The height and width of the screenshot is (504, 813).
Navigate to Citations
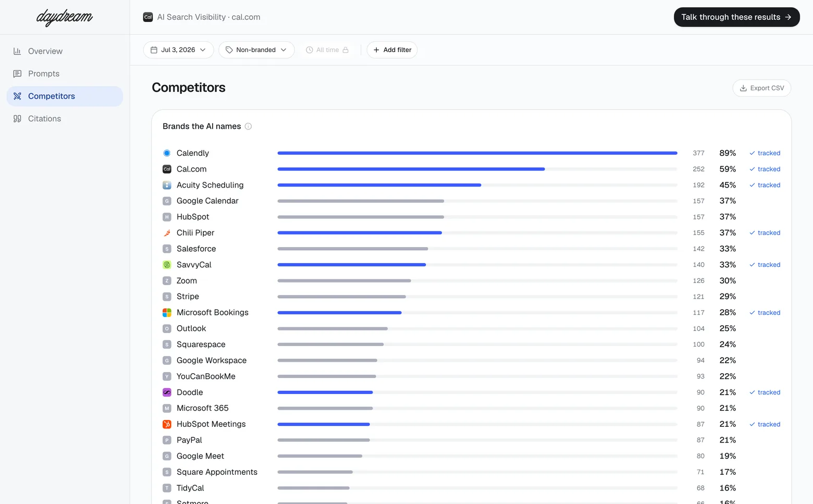coord(65,118)
